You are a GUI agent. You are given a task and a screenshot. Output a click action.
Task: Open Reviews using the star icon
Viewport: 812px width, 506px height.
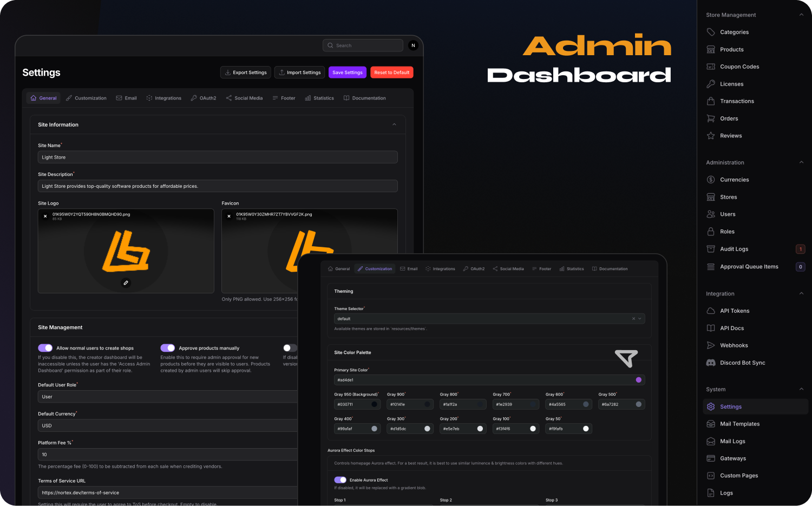(711, 136)
